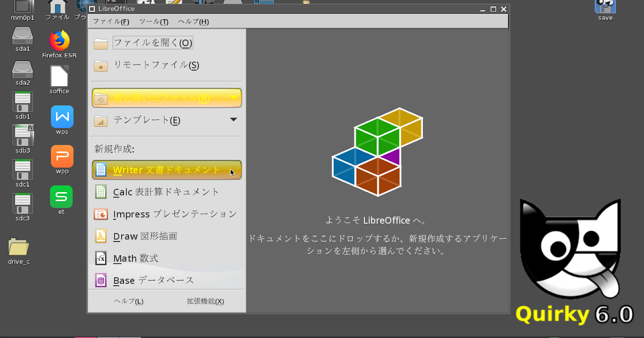The height and width of the screenshot is (338, 644).
Task: Create a new Base データベース
Action: [x=167, y=280]
